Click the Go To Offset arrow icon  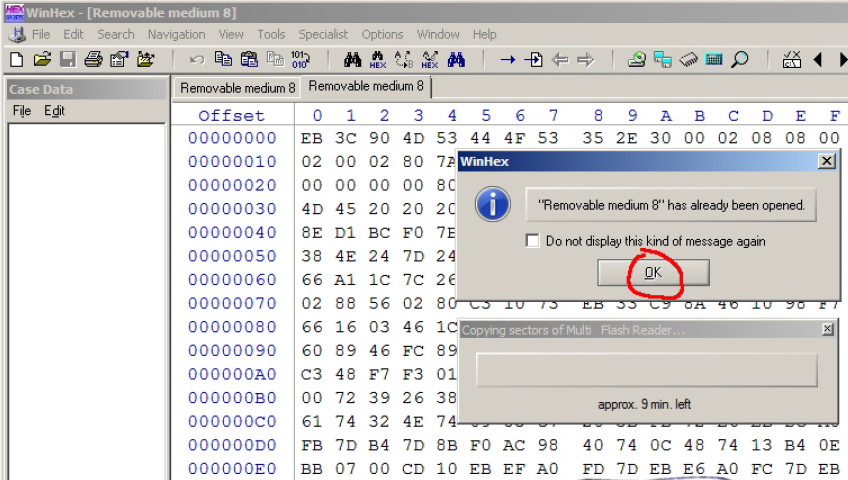(x=507, y=59)
